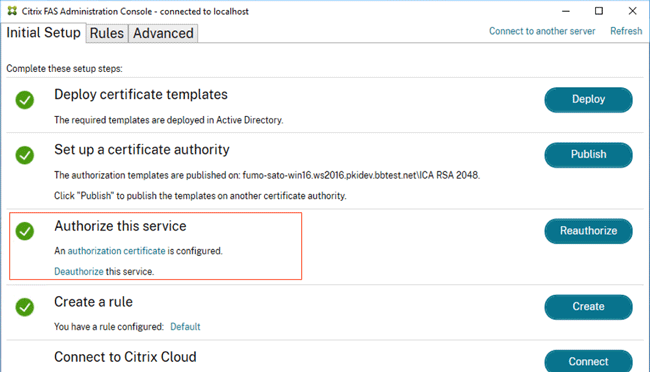
Task: Click the Deauthorize link
Action: coord(79,272)
